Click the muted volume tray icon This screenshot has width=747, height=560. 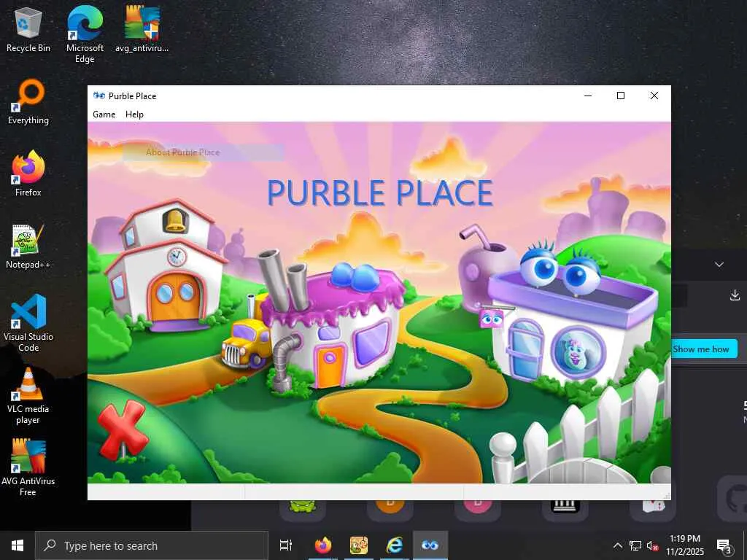(652, 545)
